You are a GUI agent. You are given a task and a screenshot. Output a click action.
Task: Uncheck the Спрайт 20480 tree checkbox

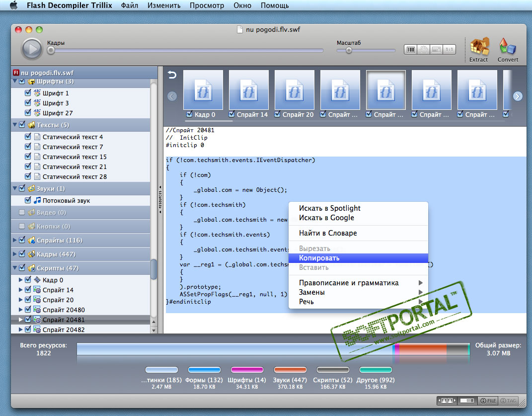(28, 309)
